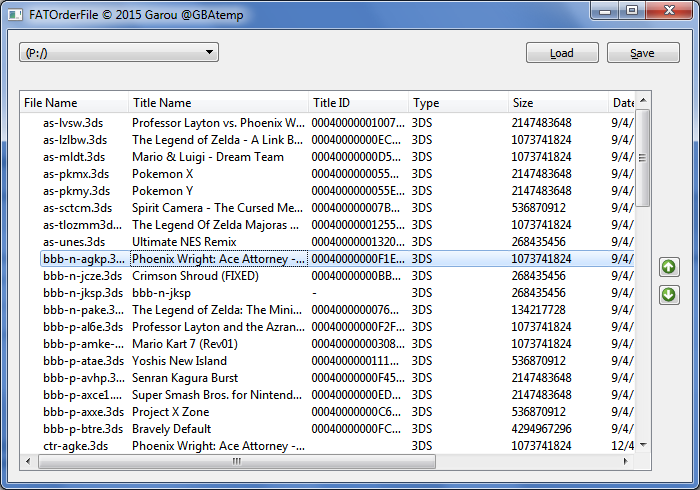Click the scroll-up arrow of the list
700x490 pixels.
[x=643, y=100]
